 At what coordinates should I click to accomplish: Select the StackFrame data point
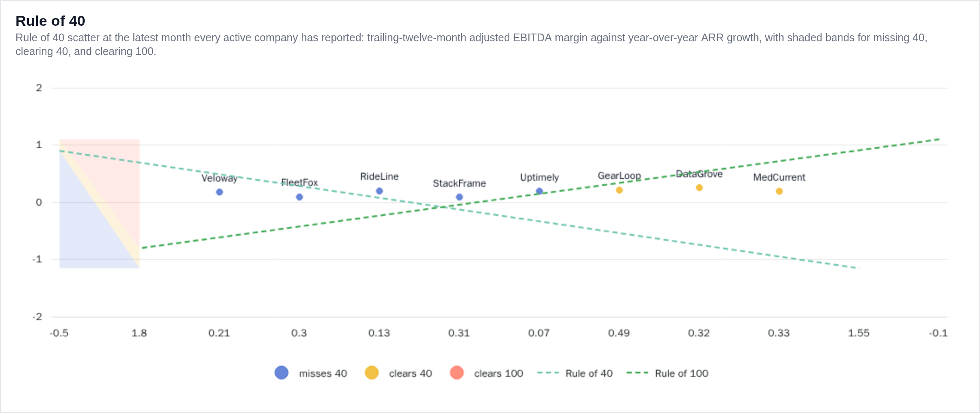click(x=459, y=197)
